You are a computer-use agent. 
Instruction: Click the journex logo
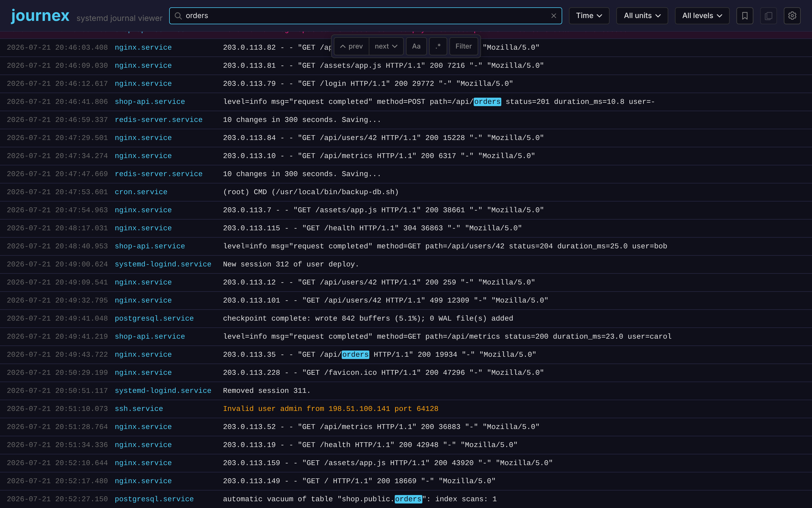coord(40,16)
